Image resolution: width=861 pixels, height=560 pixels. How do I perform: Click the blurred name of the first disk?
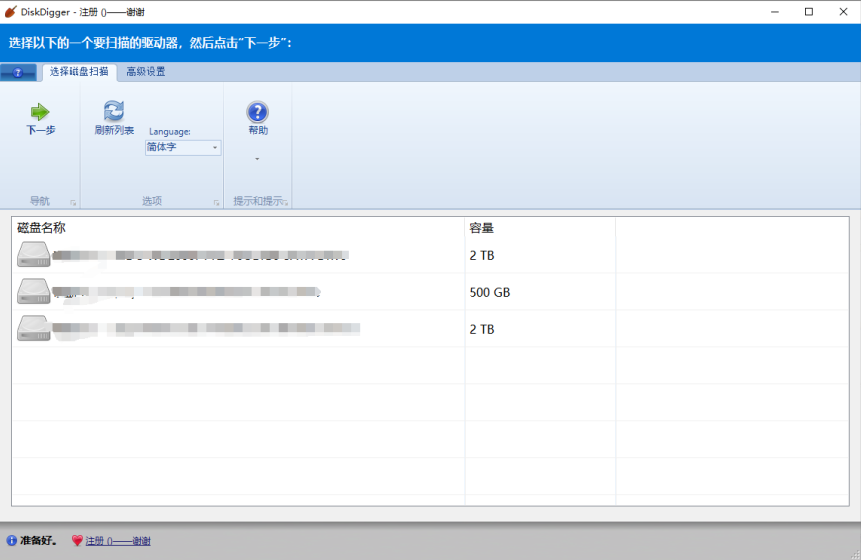[200, 255]
